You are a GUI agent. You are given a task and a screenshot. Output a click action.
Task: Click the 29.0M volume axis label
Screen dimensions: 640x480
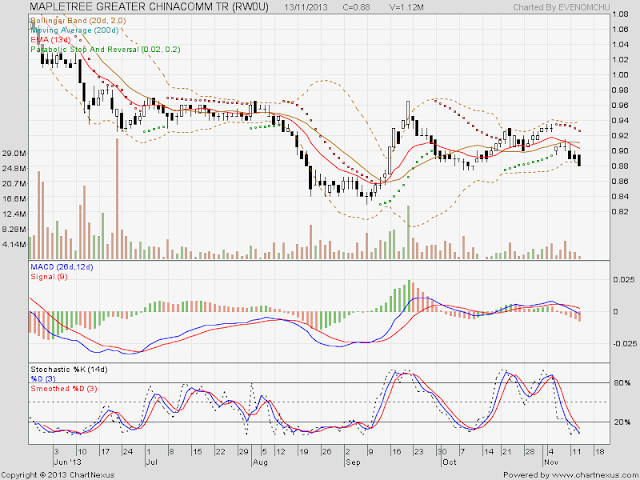[14, 153]
